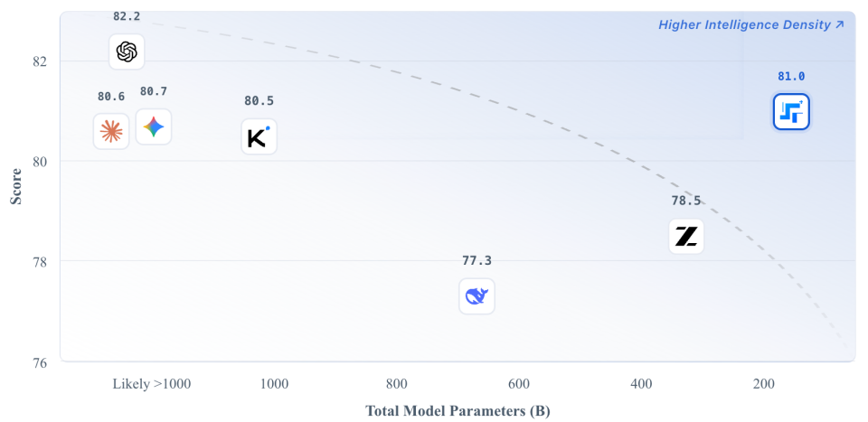Click the arrow beside Higher Intelligence Density
Image resolution: width=868 pixels, height=422 pixels.
coord(840,24)
